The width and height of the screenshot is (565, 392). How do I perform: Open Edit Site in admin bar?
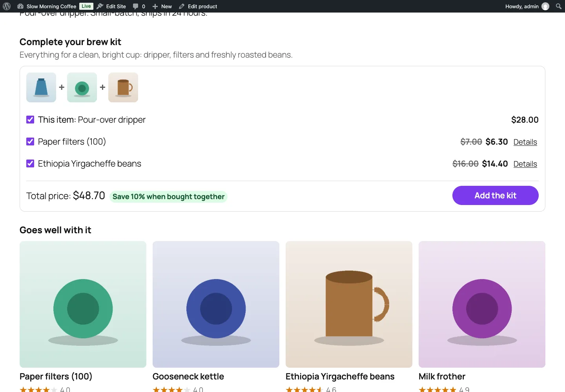[116, 6]
